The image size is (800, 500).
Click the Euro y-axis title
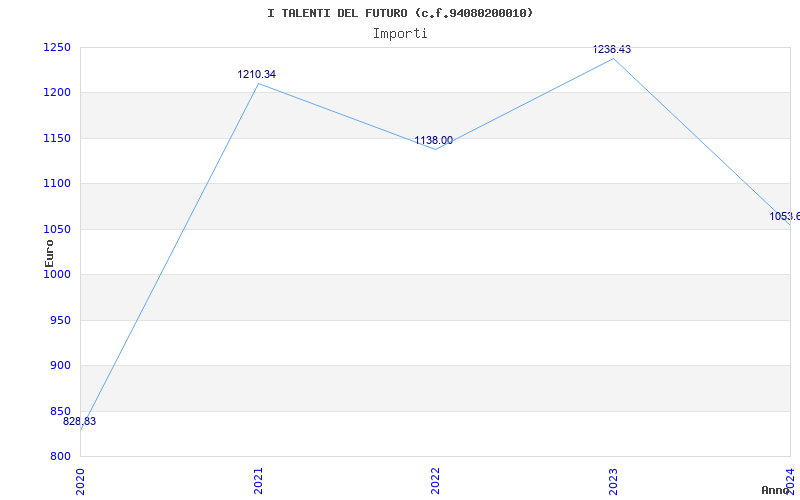pyautogui.click(x=49, y=253)
